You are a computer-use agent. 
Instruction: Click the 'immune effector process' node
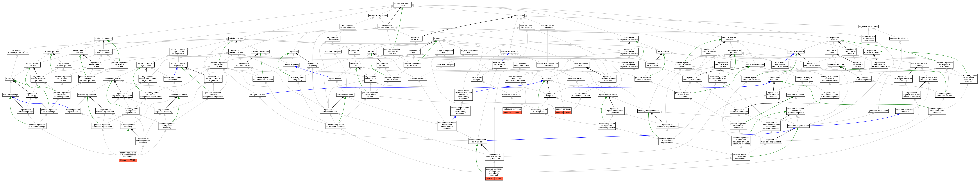coord(733,51)
